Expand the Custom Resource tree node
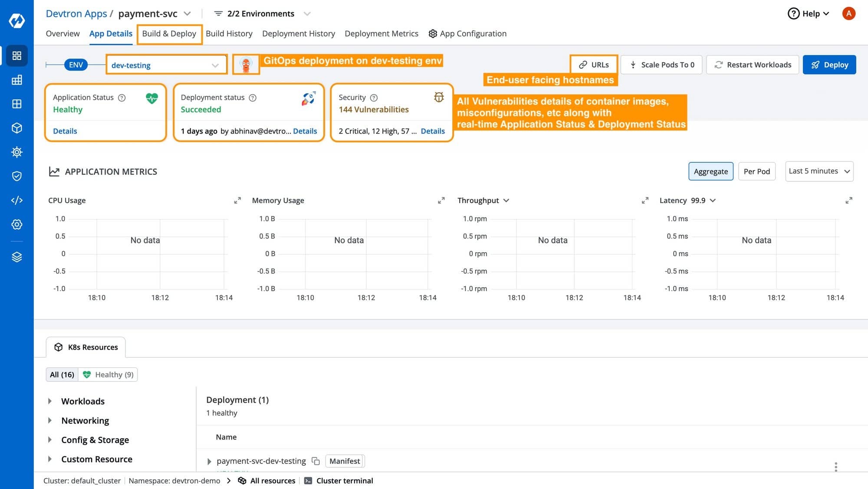The height and width of the screenshot is (489, 868). pos(50,459)
